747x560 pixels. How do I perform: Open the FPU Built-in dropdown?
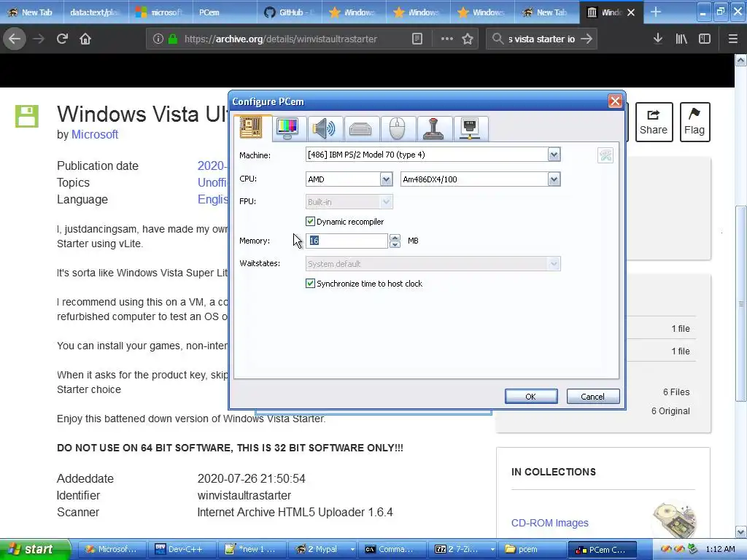tap(386, 202)
